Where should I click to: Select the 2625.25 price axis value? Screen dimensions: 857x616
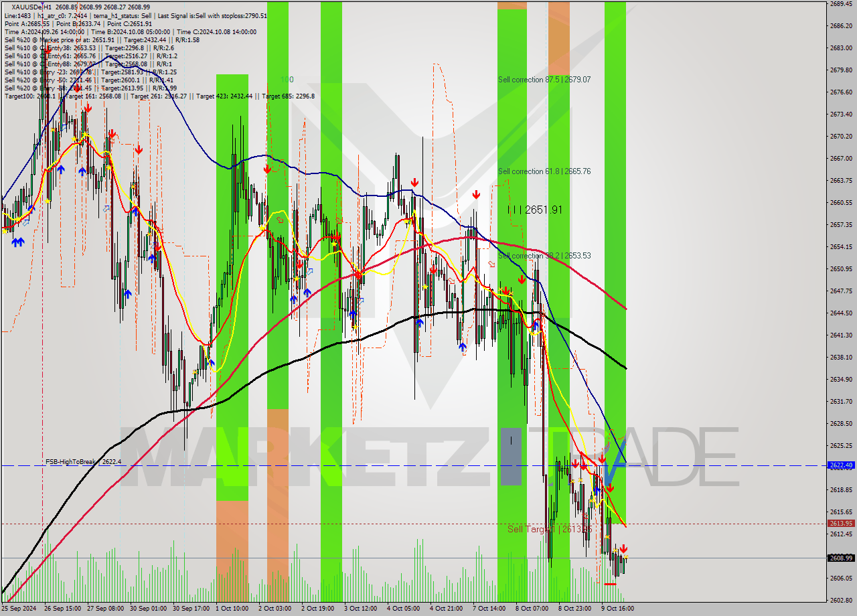coord(841,445)
